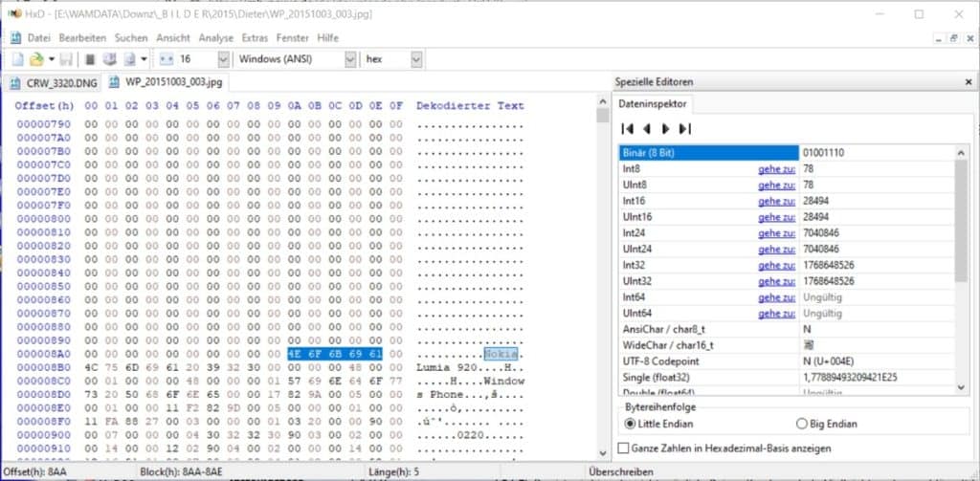This screenshot has height=481, width=980.
Task: Click 'gehe zu:' link for Int24
Action: click(x=777, y=233)
